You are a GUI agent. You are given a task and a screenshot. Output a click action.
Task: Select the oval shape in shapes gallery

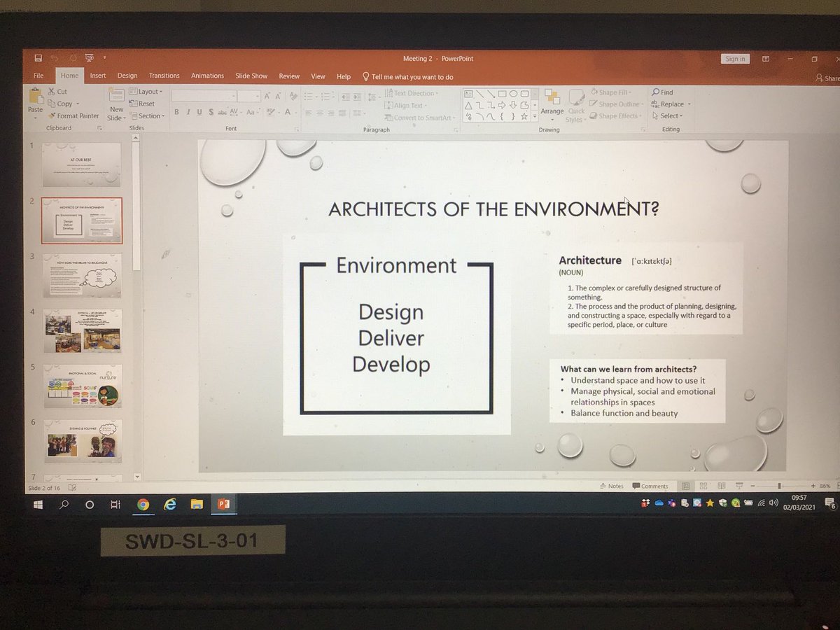pos(513,94)
